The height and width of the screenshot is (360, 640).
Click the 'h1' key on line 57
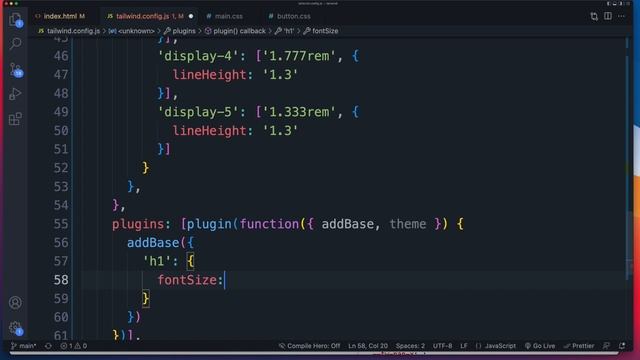coord(156,261)
